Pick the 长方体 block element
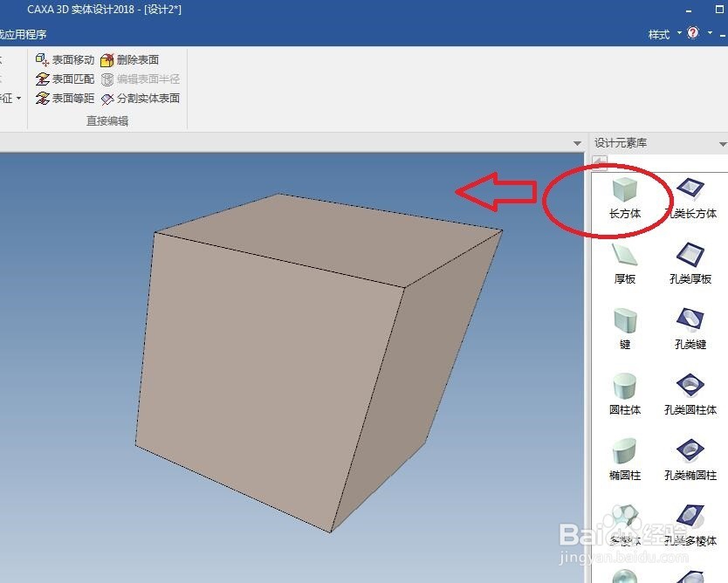Viewport: 728px width, 583px height. click(624, 198)
